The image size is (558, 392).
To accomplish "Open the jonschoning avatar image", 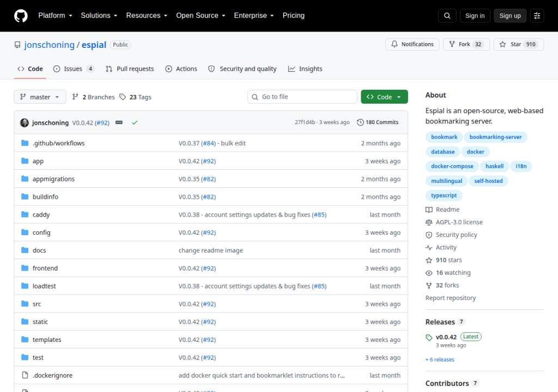I will (25, 122).
